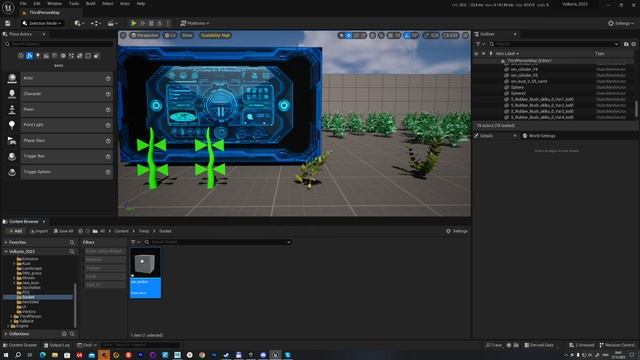Click the Place Actors search field

point(59,44)
